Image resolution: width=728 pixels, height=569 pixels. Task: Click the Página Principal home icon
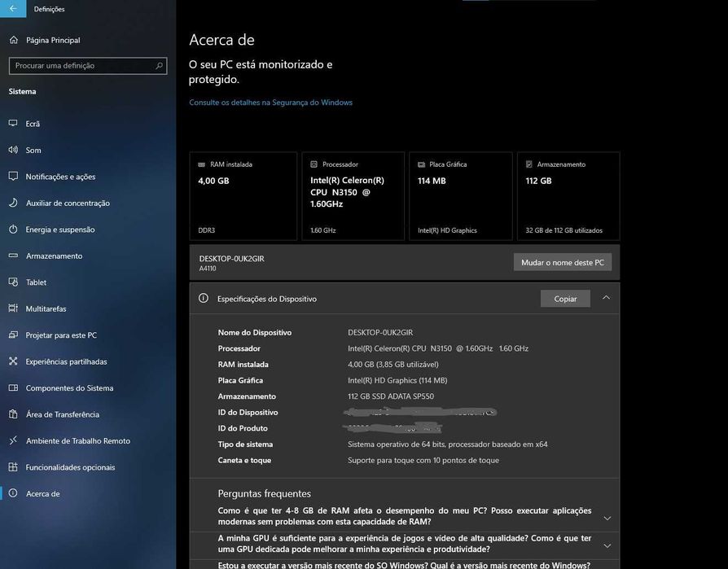point(14,40)
